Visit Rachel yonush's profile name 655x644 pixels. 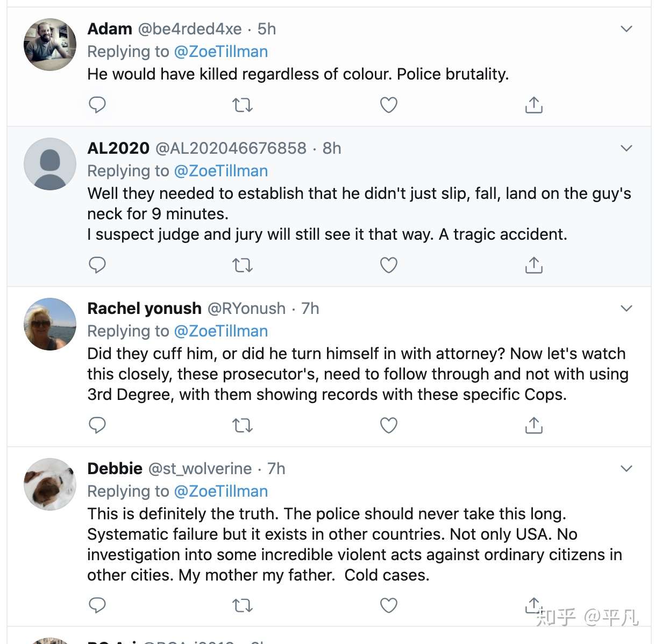click(144, 308)
